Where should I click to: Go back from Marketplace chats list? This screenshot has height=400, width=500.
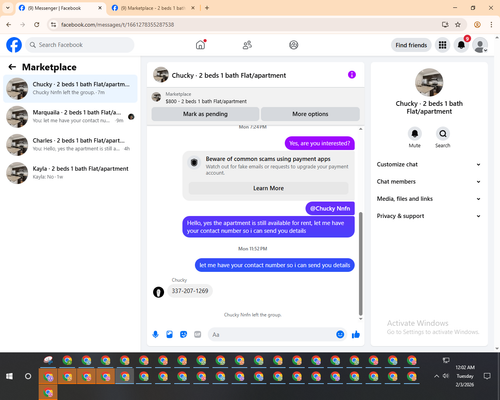[x=12, y=67]
